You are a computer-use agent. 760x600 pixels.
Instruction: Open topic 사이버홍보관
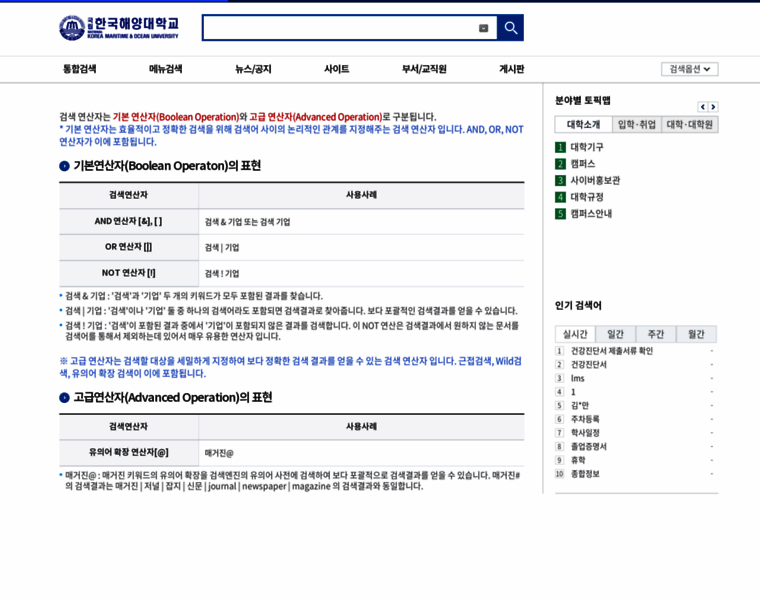pos(595,180)
